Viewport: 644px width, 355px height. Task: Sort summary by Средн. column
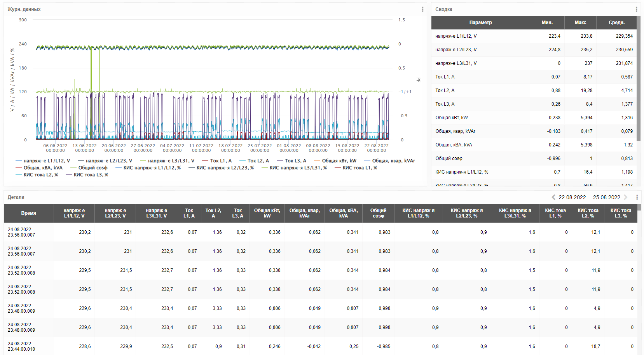pos(616,23)
